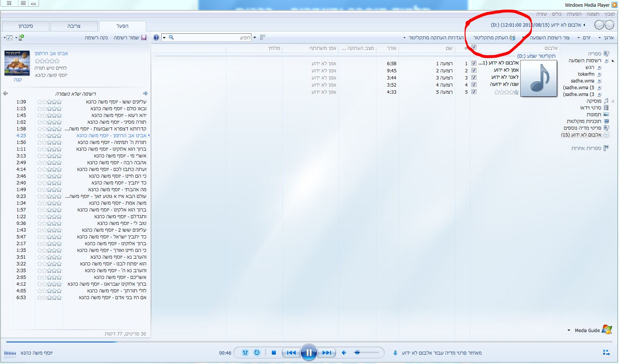The height and width of the screenshot is (364, 619).
Task: Click the קנה (Buy) link under album art
Action: click(x=18, y=79)
